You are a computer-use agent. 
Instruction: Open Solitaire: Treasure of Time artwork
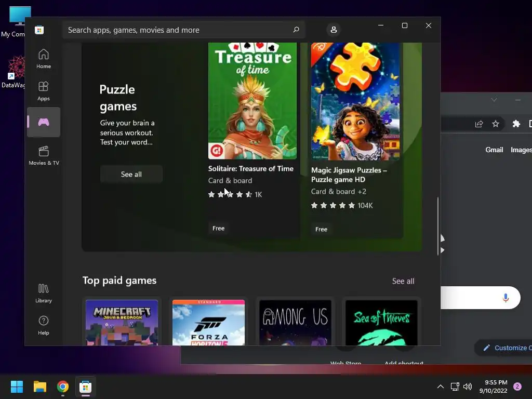(x=252, y=101)
